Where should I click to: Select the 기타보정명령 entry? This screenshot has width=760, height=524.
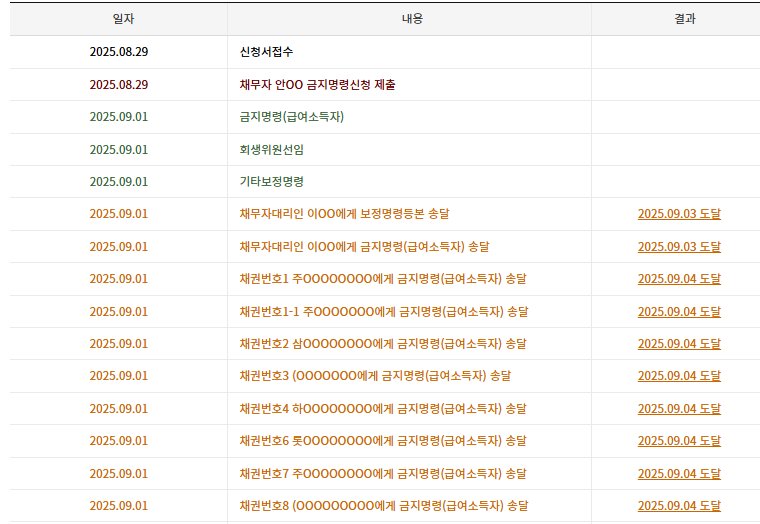[x=271, y=182]
